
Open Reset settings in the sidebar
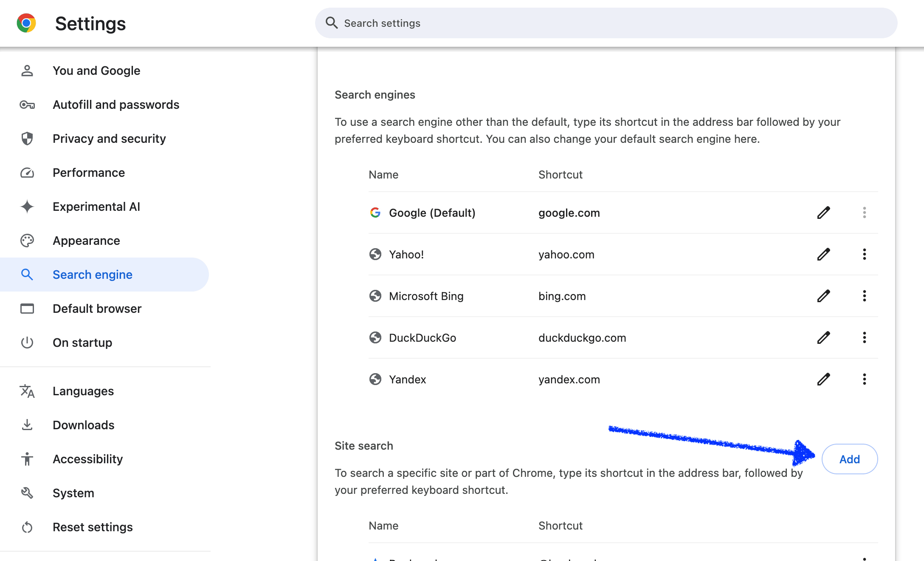(x=93, y=527)
